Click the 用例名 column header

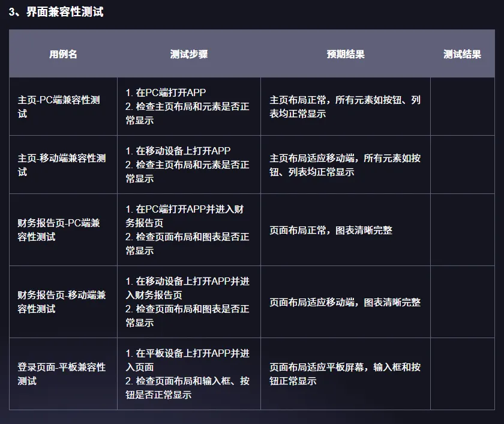pos(63,54)
